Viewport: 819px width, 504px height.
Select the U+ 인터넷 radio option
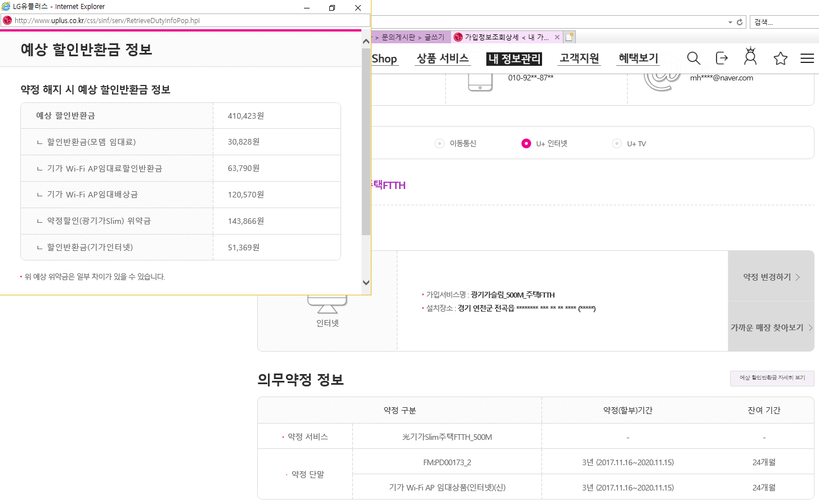tap(526, 143)
